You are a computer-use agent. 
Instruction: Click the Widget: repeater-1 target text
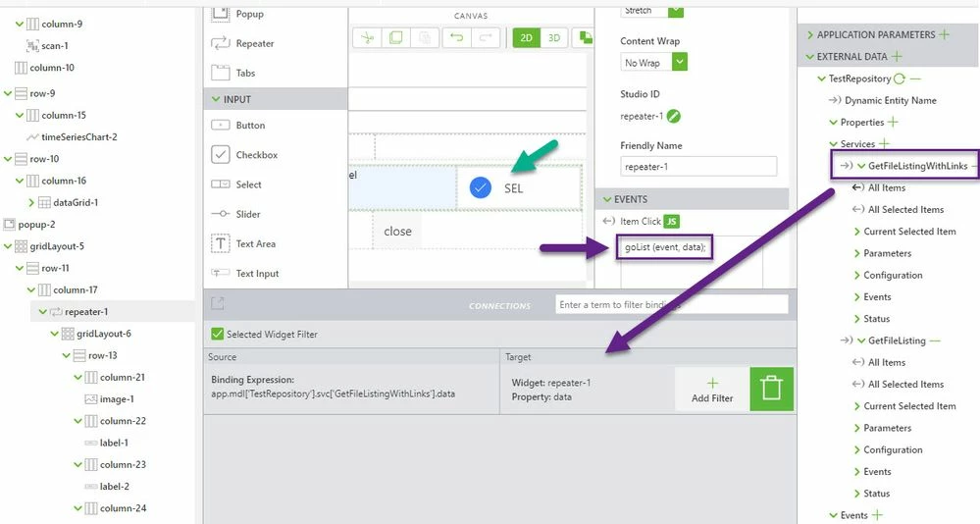[x=550, y=383]
